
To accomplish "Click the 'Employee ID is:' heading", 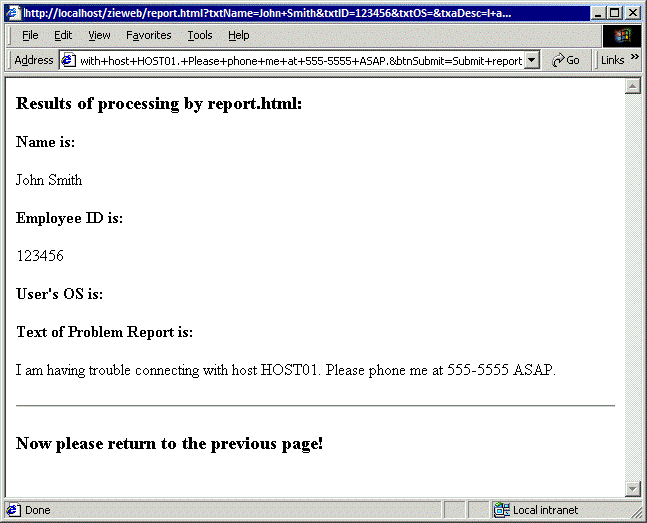I will click(x=69, y=218).
